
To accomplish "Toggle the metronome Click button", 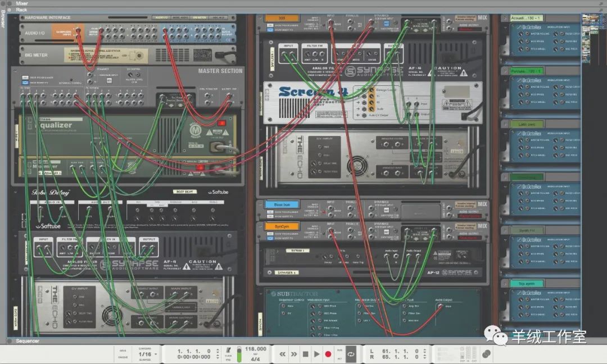I will pyautogui.click(x=229, y=351).
